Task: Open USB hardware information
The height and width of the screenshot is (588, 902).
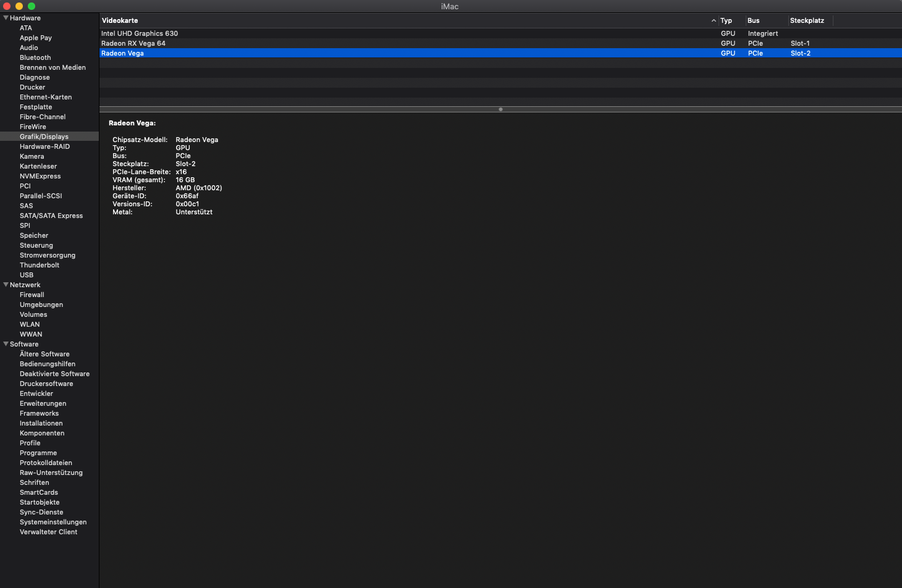Action: [x=27, y=275]
